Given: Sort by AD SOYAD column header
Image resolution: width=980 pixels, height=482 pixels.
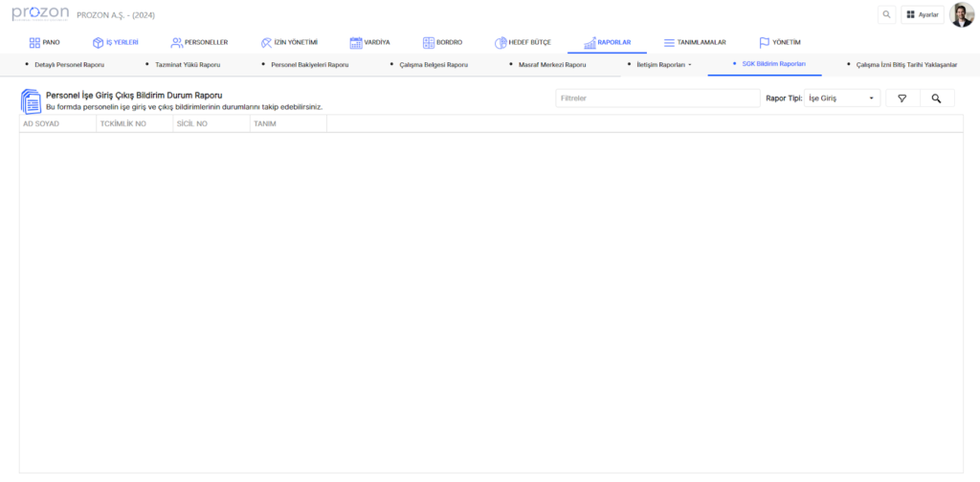Looking at the screenshot, I should [41, 124].
